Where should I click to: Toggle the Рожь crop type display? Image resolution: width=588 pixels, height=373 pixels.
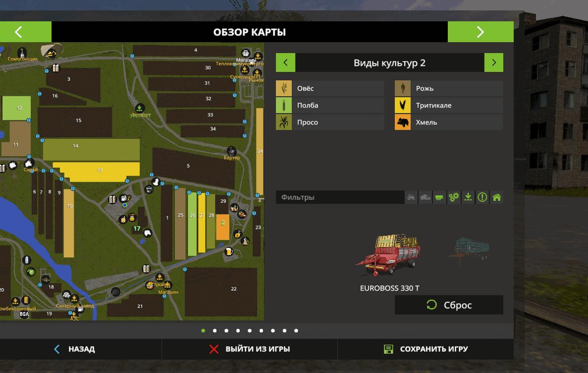[x=449, y=89]
